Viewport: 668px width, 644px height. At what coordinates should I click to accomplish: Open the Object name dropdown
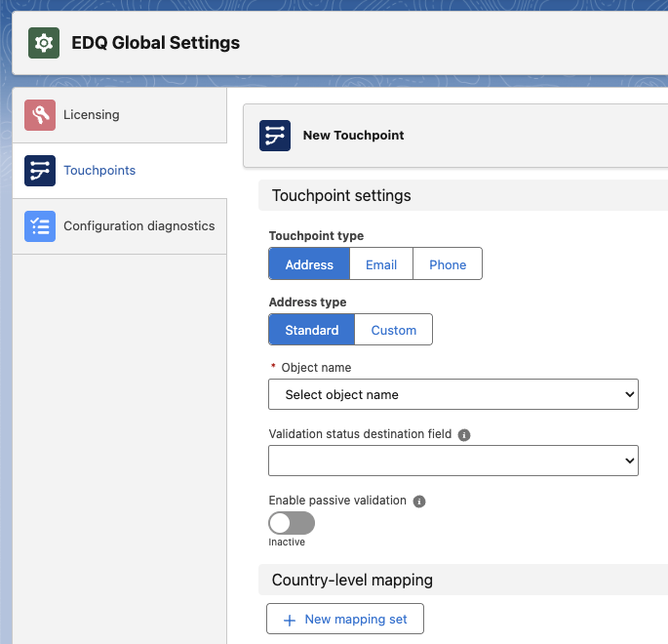(452, 395)
